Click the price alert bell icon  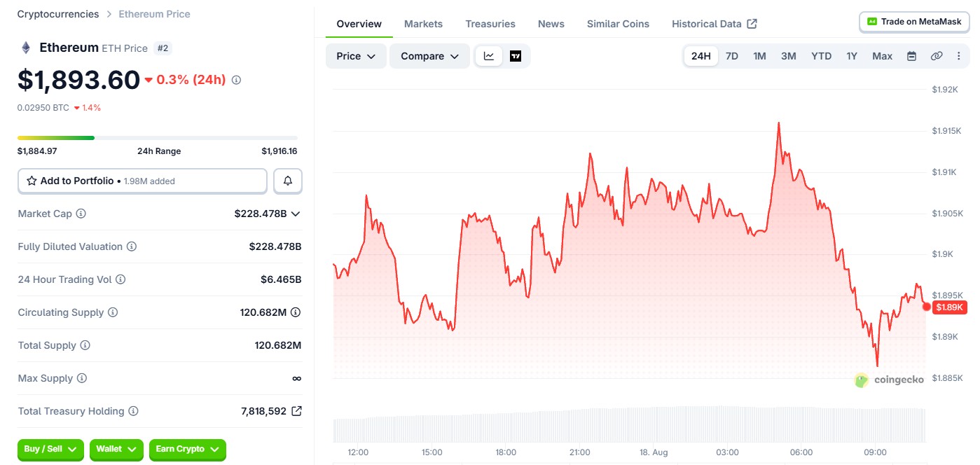pyautogui.click(x=288, y=181)
